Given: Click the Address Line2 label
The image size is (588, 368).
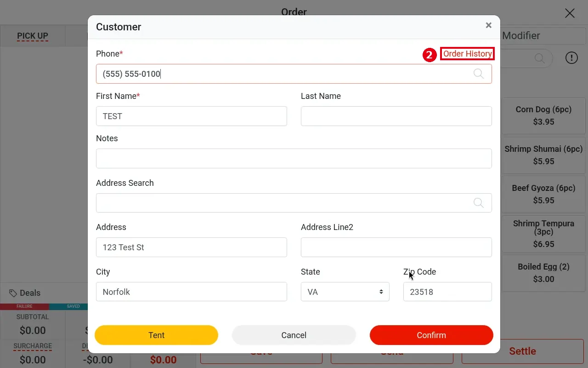Looking at the screenshot, I should 327,227.
